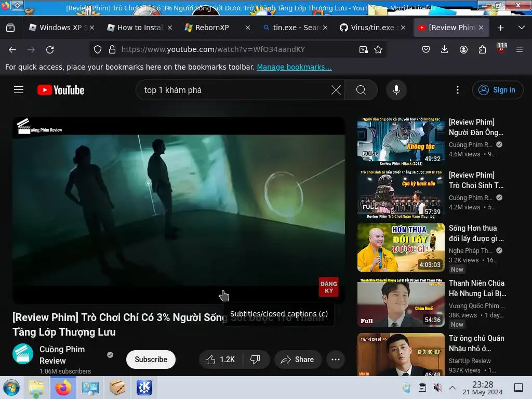Click the main video player

tap(179, 210)
